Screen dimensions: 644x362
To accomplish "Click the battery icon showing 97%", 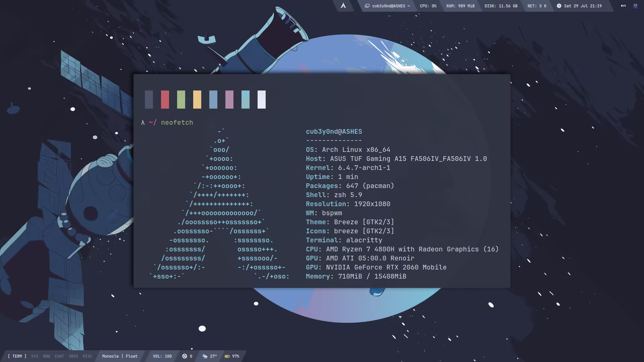I will [x=227, y=356].
